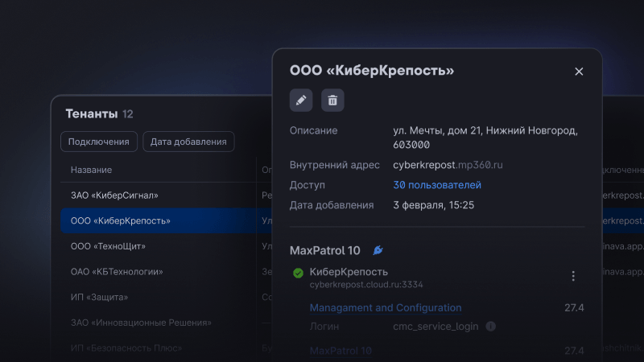Sort by the Название column header

(91, 170)
